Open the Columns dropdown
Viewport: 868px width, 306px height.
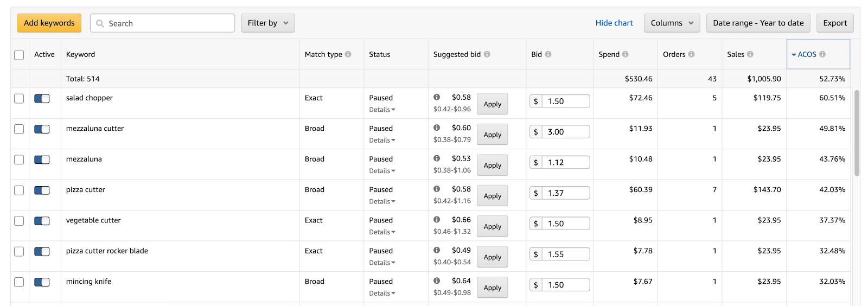(672, 23)
